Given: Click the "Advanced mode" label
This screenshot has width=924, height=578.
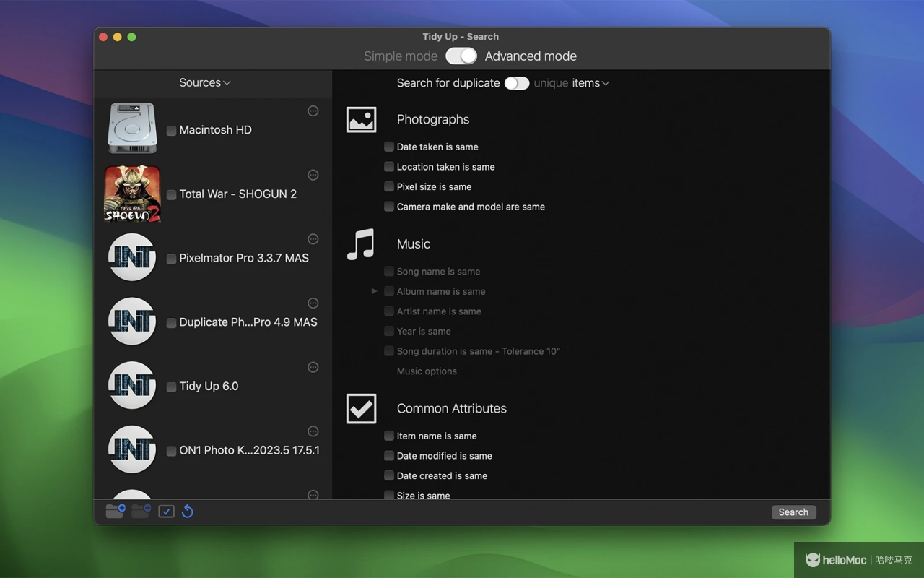Looking at the screenshot, I should coord(531,56).
